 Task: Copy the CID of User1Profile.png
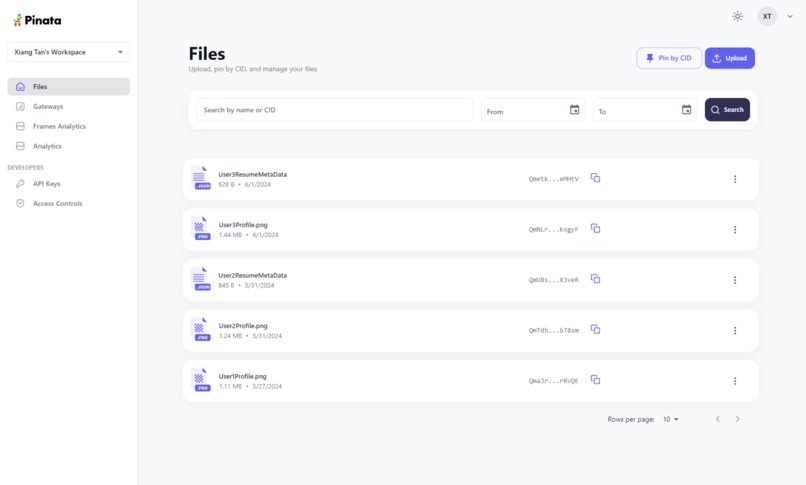[595, 380]
